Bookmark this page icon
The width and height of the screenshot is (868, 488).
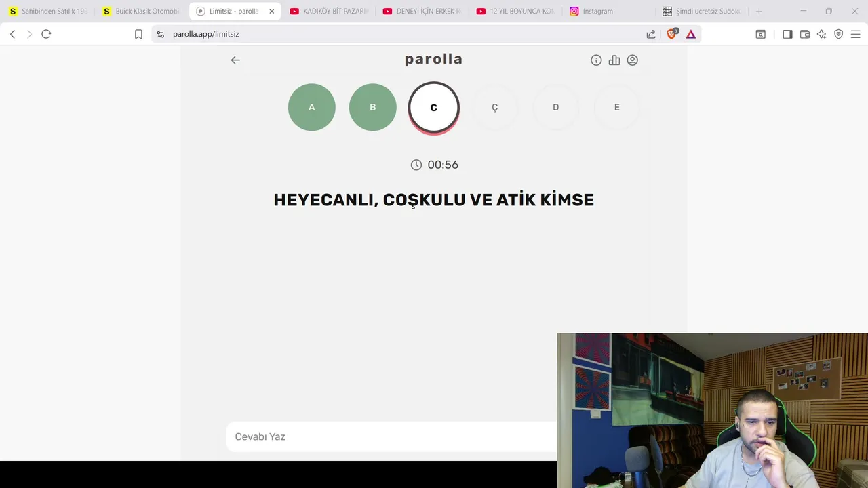click(x=138, y=34)
